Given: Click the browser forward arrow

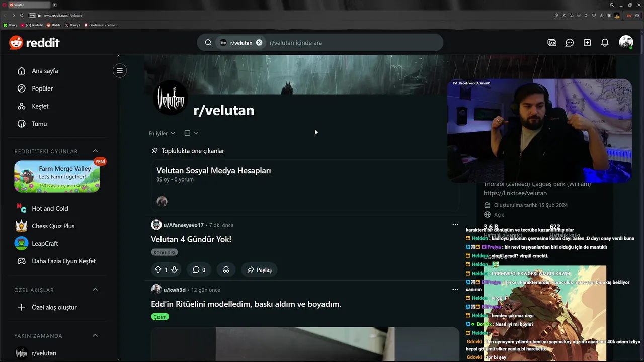Looking at the screenshot, I should click(13, 15).
